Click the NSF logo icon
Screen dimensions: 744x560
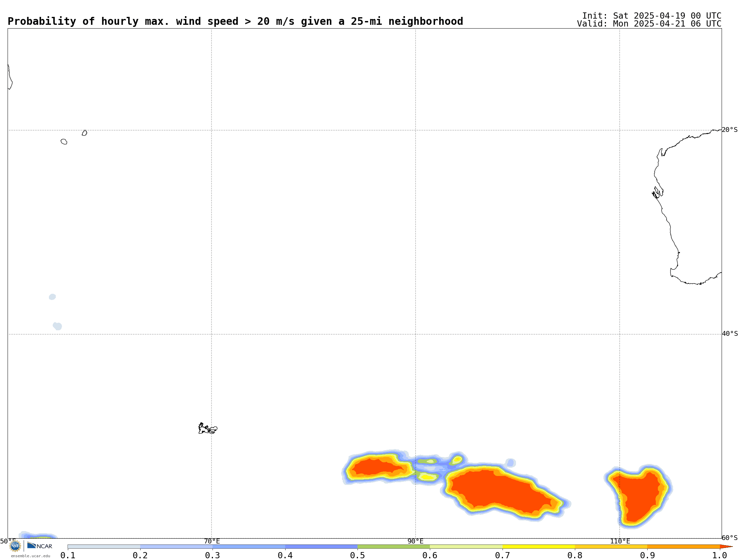15,546
